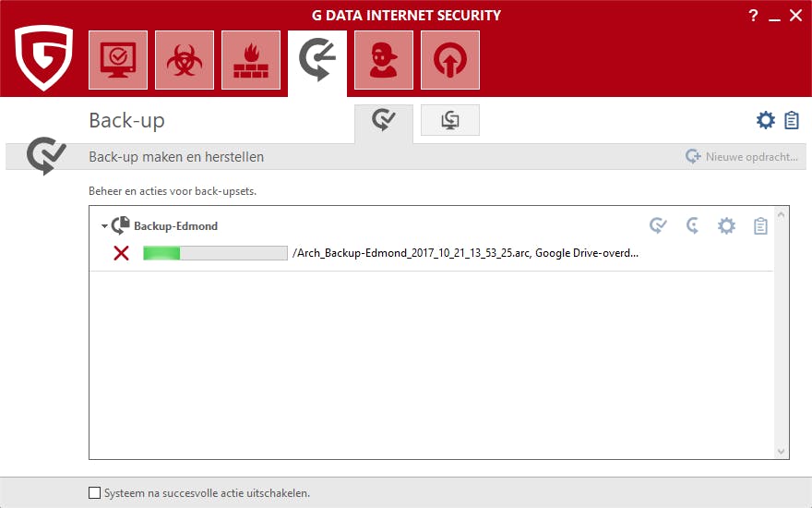
Task: Open the parental controls child icon
Action: point(384,60)
